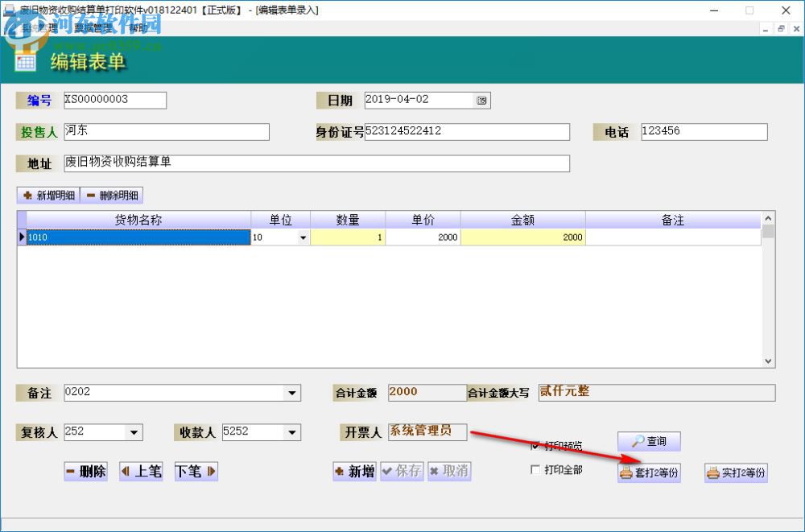
Task: Click the row selector arrow for item 1010
Action: coord(21,237)
